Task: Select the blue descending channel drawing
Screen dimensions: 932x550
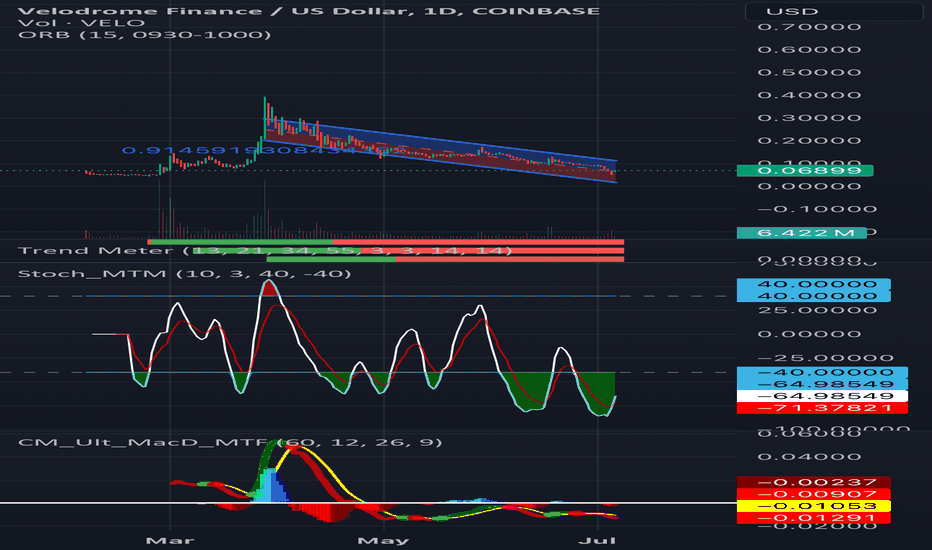Action: 440,149
